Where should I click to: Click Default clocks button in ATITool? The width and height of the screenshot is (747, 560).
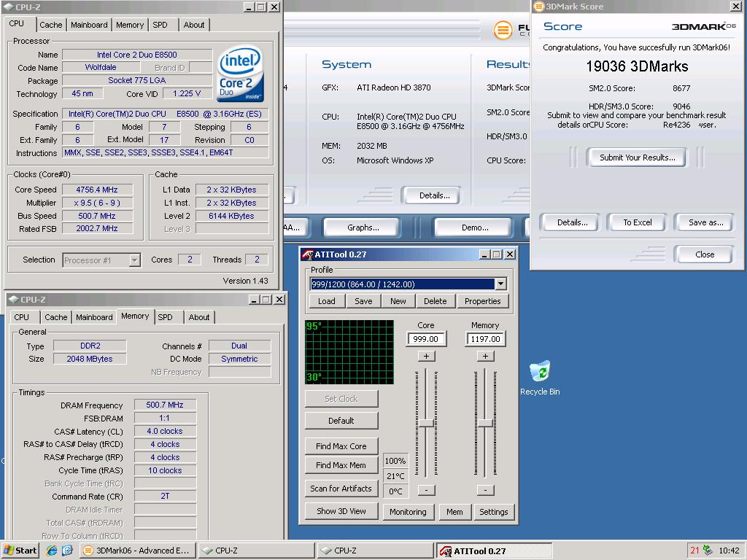point(341,421)
